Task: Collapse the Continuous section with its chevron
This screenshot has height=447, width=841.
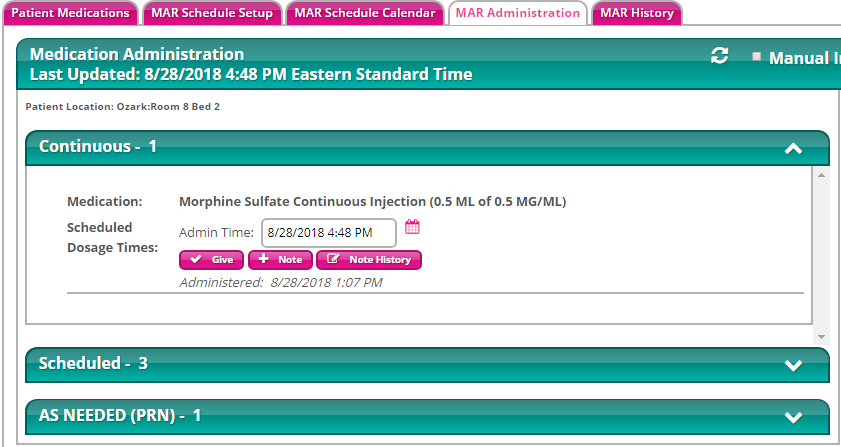Action: tap(793, 148)
